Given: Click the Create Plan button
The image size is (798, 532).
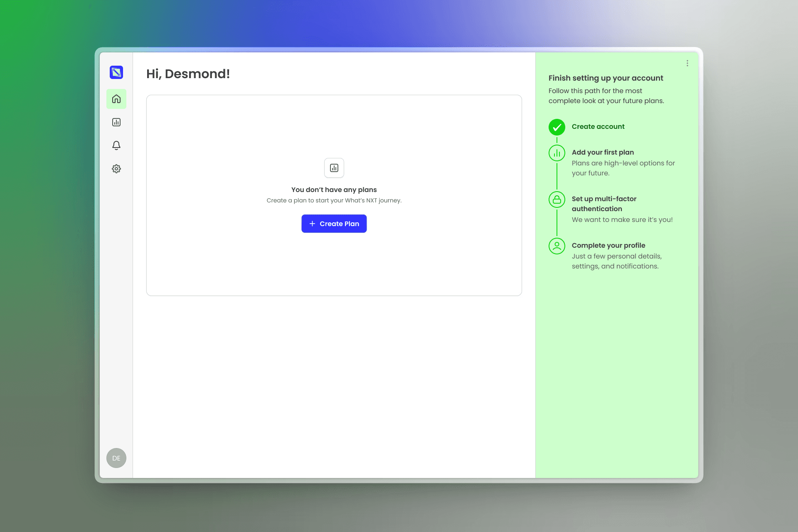Looking at the screenshot, I should pyautogui.click(x=334, y=224).
